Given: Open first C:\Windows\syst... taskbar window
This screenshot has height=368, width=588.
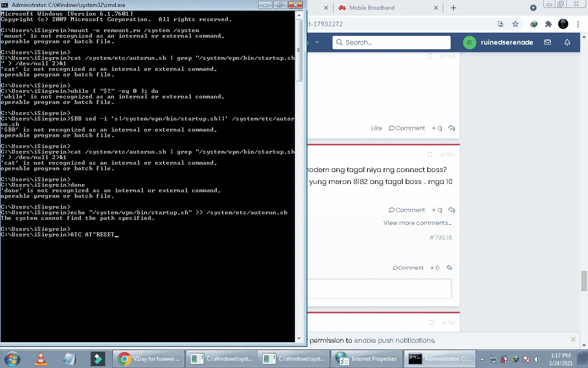Looking at the screenshot, I should (221, 358).
